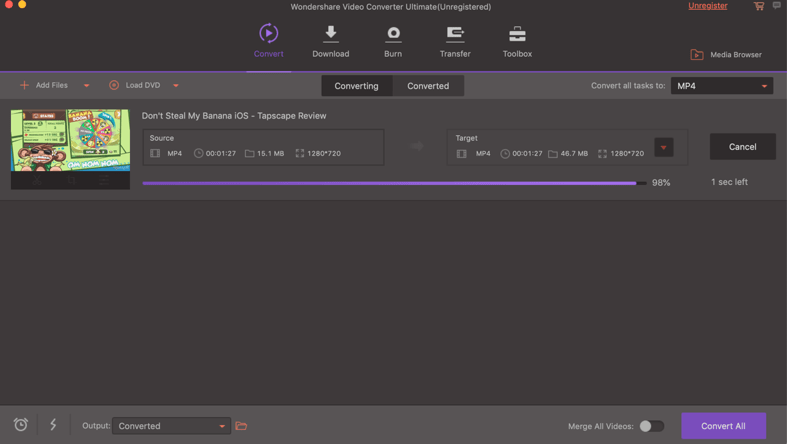Click the source duration clock icon
The image size is (787, 444).
198,154
